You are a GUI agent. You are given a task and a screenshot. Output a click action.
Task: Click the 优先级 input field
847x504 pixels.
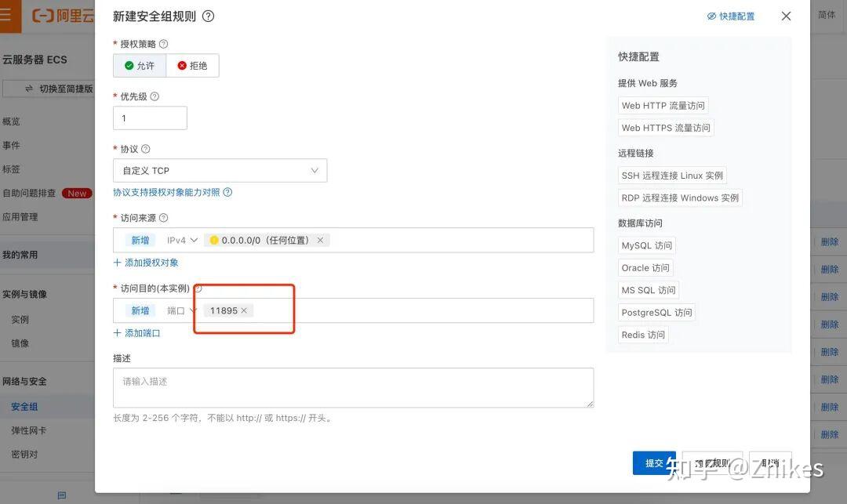[150, 118]
